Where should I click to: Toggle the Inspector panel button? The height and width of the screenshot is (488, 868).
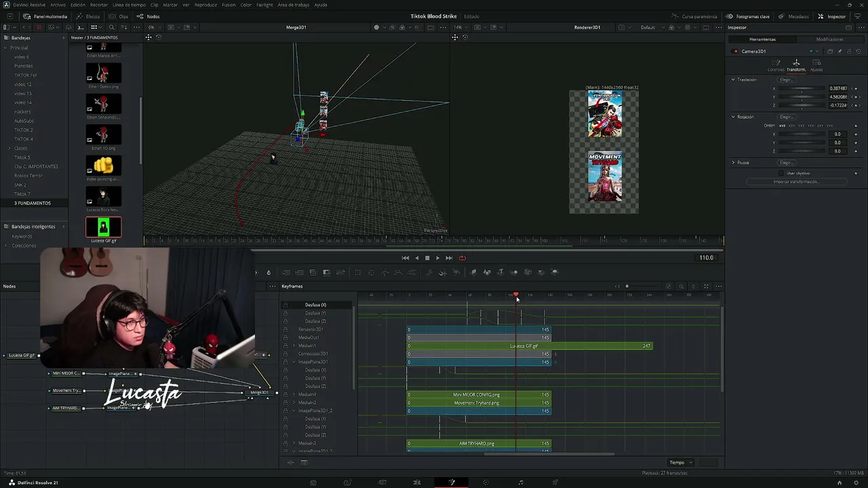click(x=832, y=16)
